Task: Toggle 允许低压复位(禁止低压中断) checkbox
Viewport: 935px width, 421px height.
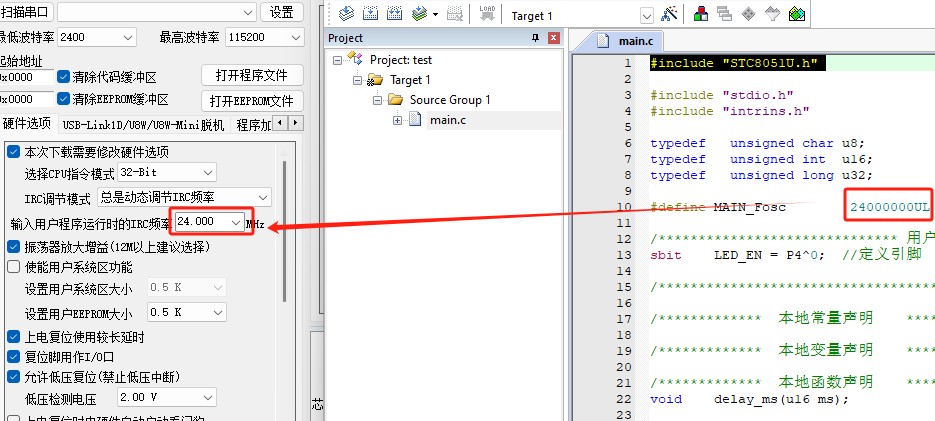Action: coord(14,377)
